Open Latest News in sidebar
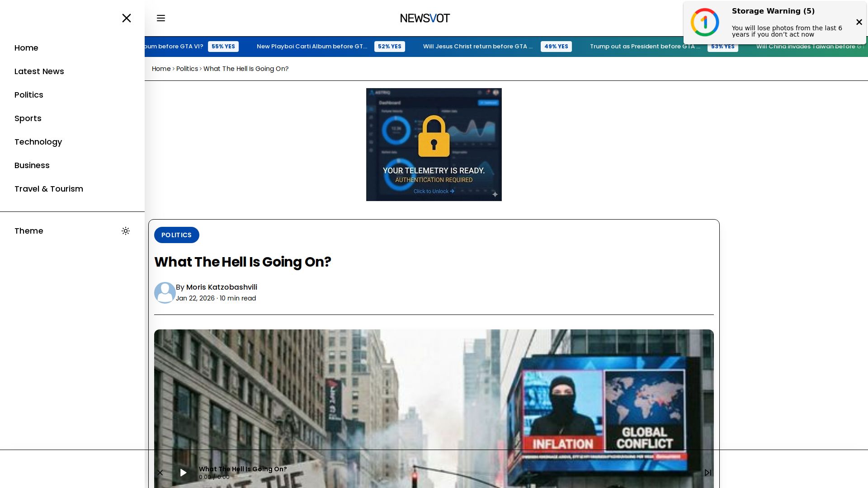868x488 pixels. click(39, 71)
